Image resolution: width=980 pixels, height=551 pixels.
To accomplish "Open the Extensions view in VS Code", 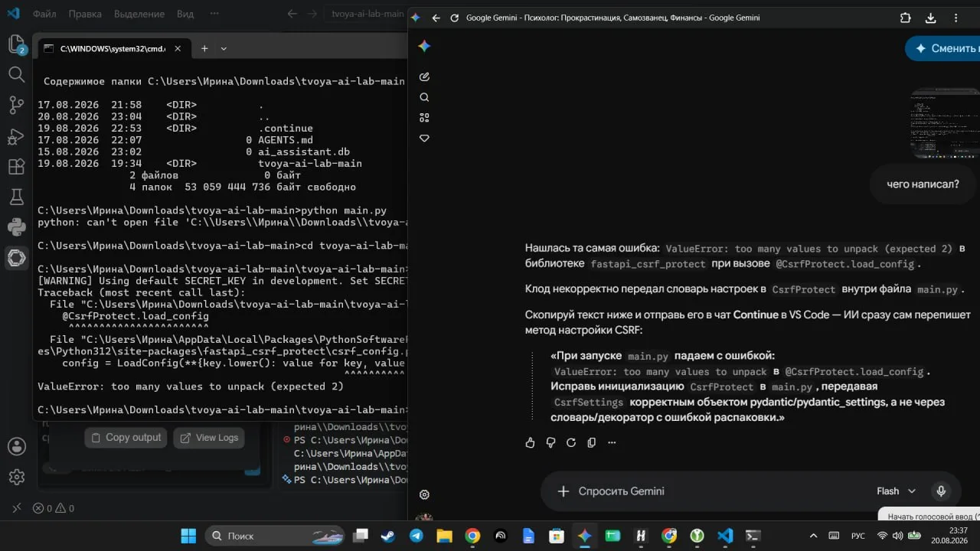I will coord(16,167).
